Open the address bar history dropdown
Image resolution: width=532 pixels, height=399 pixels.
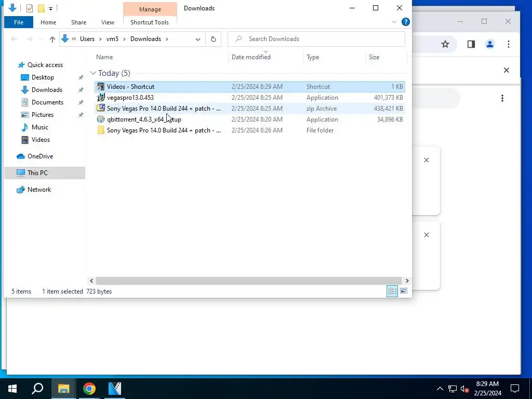click(198, 39)
